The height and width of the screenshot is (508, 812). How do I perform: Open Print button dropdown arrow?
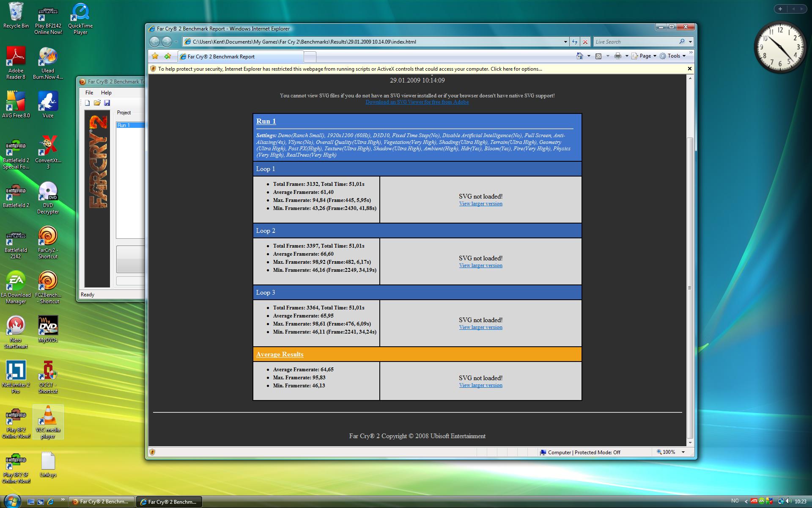click(626, 56)
